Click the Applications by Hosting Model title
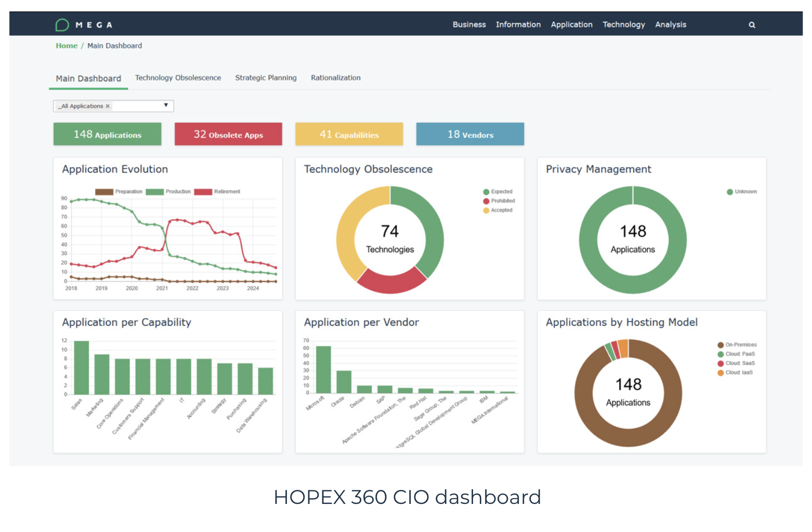Screen dimensions: 812x532 coord(622,323)
